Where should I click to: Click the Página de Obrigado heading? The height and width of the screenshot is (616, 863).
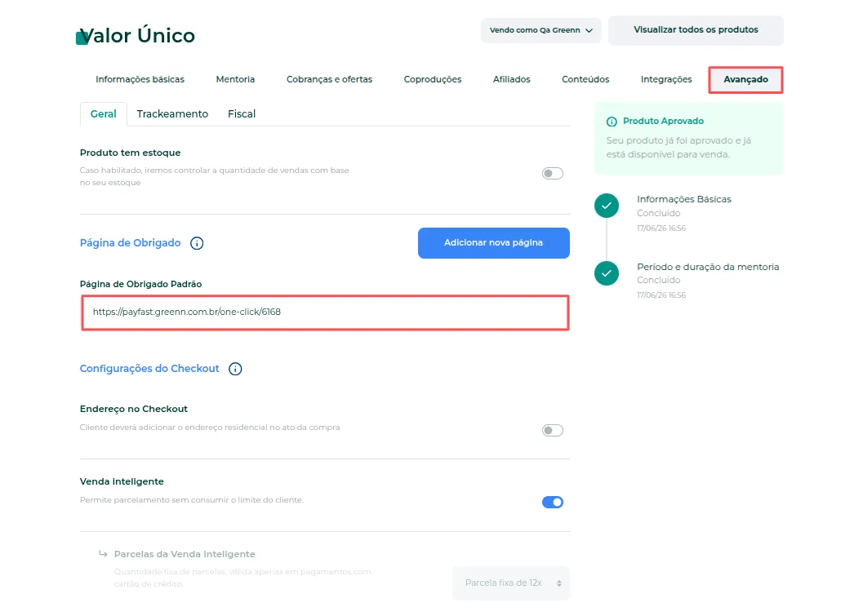pos(130,243)
